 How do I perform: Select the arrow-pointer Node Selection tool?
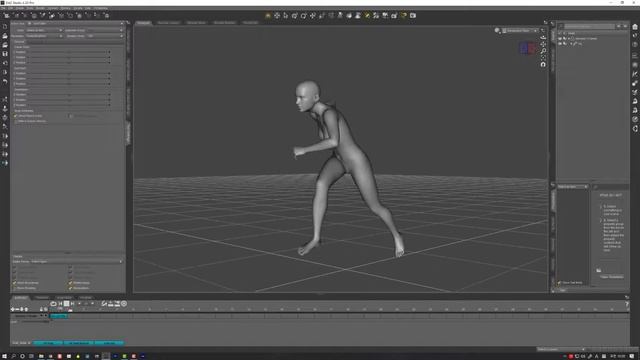point(286,16)
